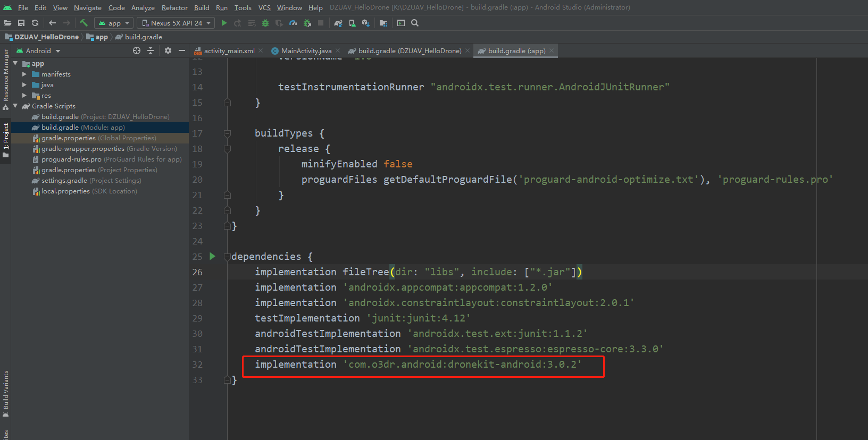Open the Resource Manager side tab
Screen dimensions: 868x440
(x=5, y=79)
